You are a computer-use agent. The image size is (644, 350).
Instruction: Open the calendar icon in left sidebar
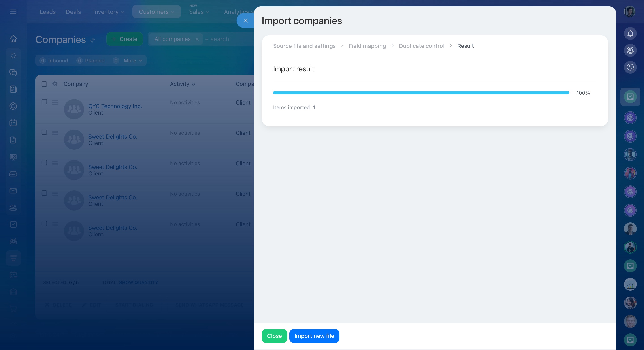[13, 123]
